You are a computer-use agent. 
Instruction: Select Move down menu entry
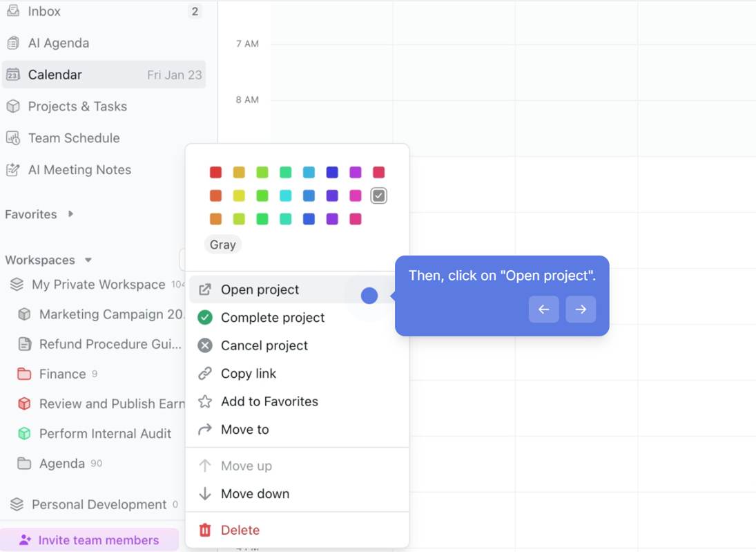pyautogui.click(x=296, y=493)
